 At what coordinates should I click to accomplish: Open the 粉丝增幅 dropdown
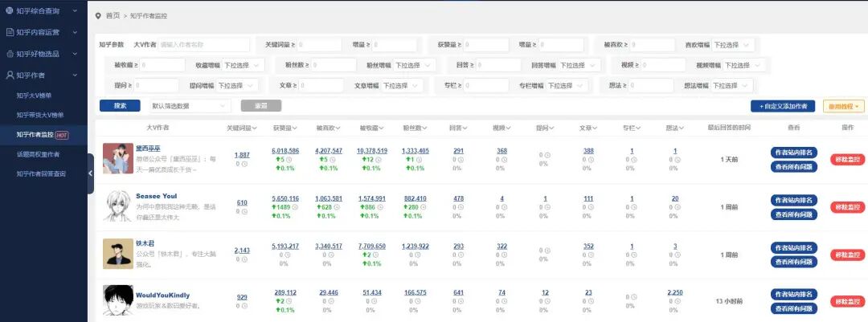pyautogui.click(x=414, y=65)
